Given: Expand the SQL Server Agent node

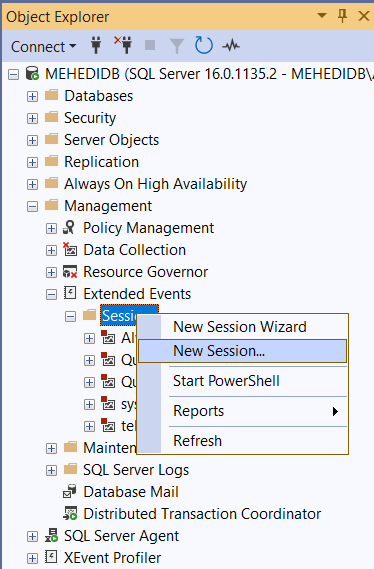Looking at the screenshot, I should tap(32, 536).
